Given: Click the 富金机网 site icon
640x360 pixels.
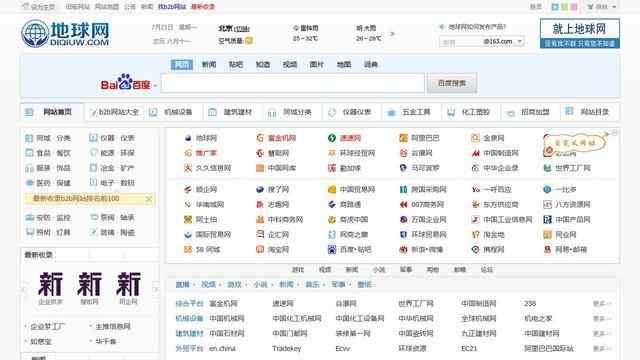Looking at the screenshot, I should (260, 138).
